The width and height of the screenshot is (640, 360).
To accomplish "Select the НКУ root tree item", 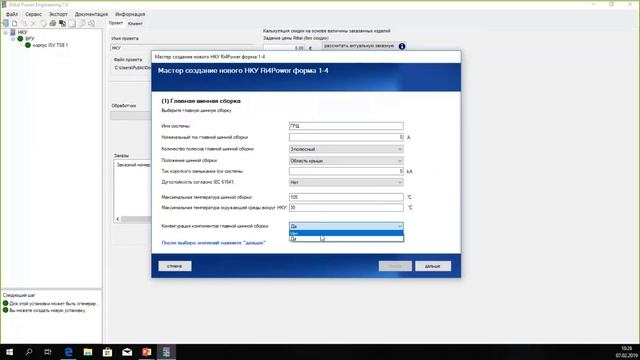I will pos(22,32).
